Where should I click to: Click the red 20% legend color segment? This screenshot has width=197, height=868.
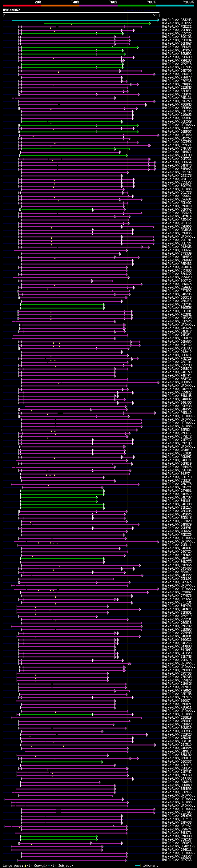pos(22,6)
